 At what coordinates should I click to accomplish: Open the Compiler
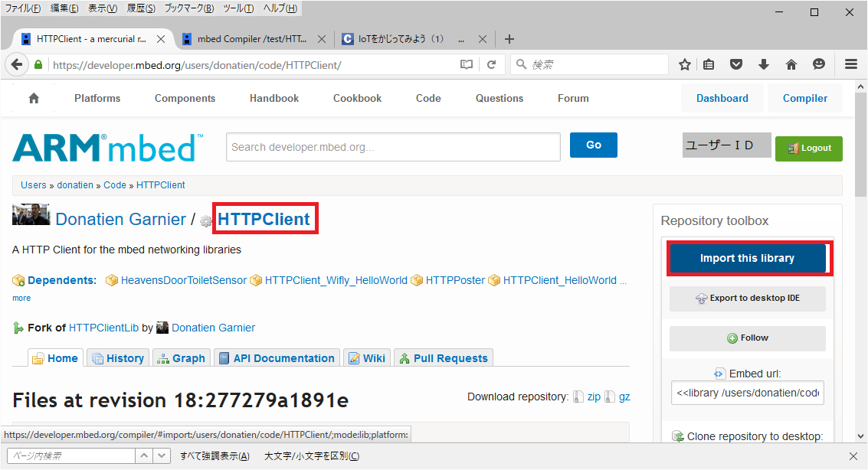805,99
